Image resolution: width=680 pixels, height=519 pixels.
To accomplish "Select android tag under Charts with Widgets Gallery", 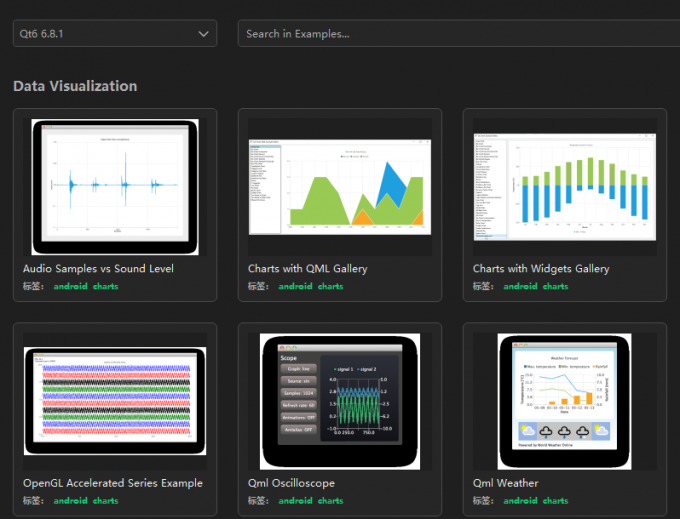I will [520, 287].
